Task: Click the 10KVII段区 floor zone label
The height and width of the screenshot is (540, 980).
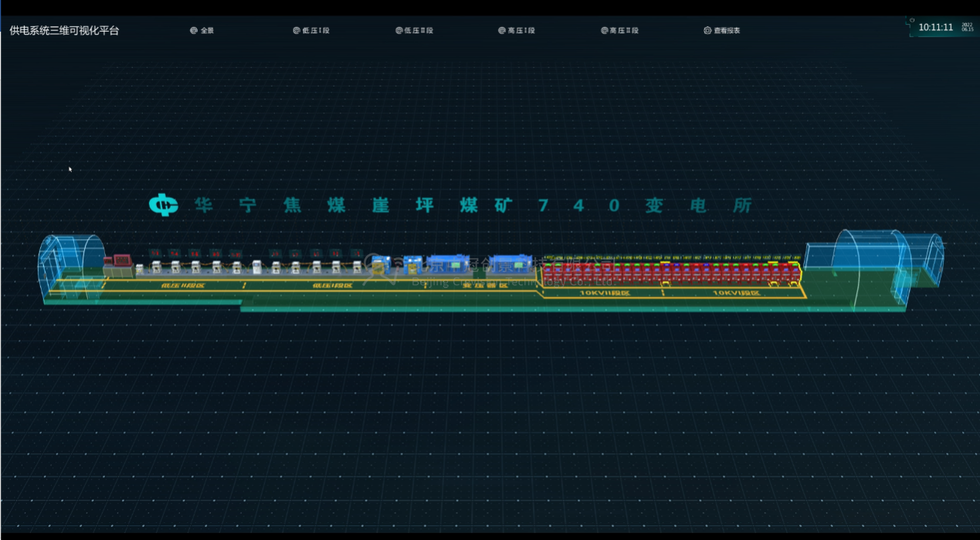Action: (x=605, y=294)
